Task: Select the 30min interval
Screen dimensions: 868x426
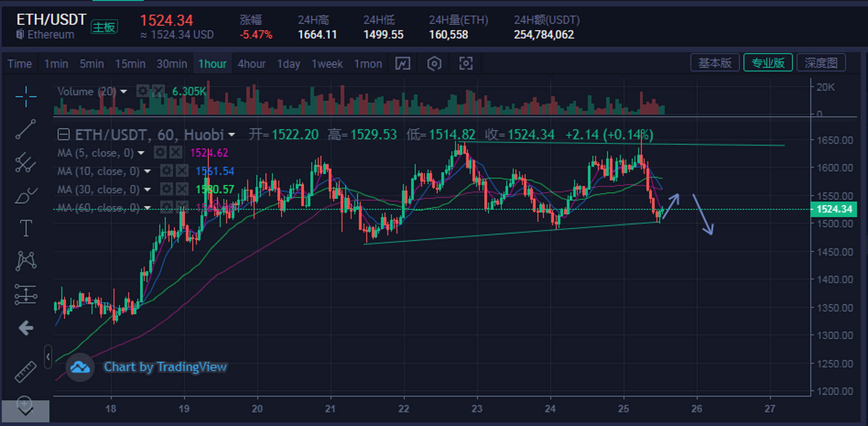Action: (172, 64)
